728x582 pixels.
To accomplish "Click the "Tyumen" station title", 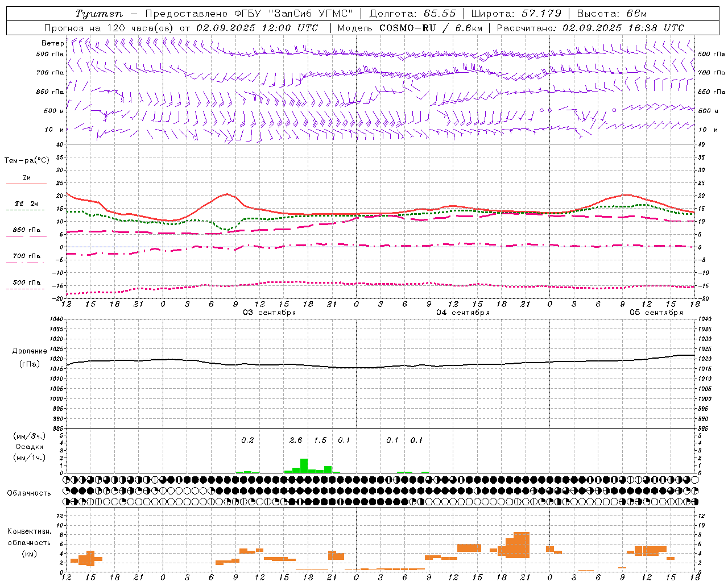I will coord(98,14).
